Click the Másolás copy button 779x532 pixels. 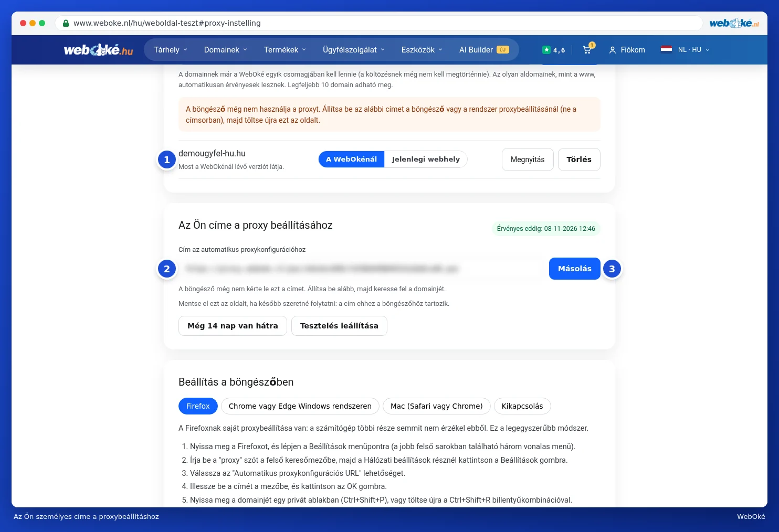click(575, 269)
